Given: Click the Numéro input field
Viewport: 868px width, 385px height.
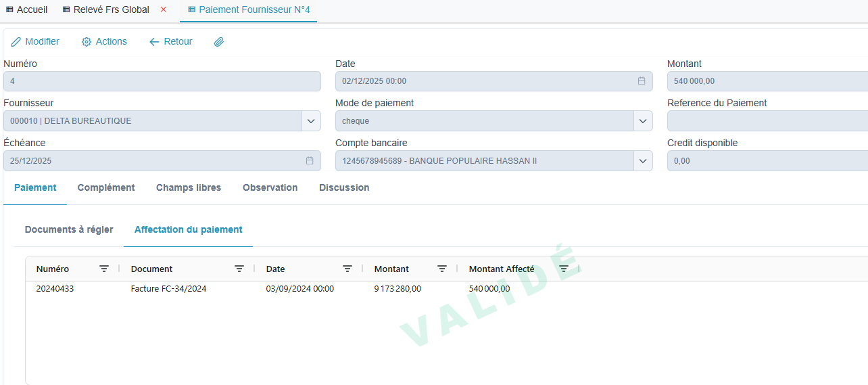Looking at the screenshot, I should click(x=162, y=81).
